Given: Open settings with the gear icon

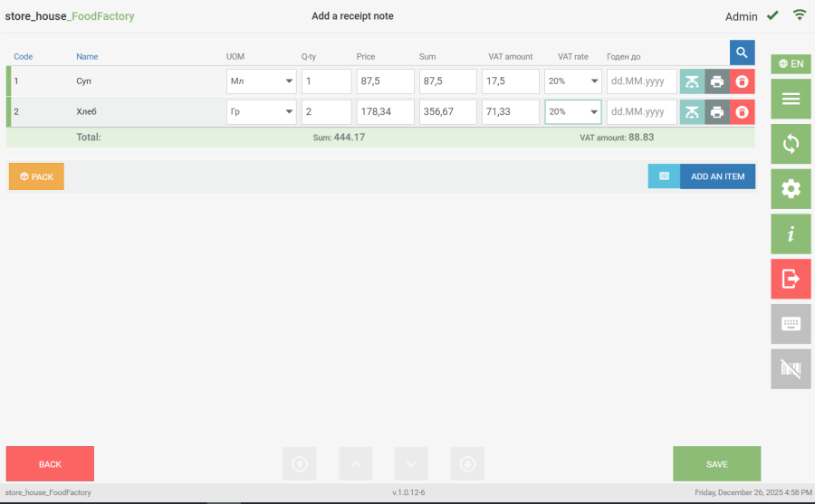Looking at the screenshot, I should coord(791,188).
